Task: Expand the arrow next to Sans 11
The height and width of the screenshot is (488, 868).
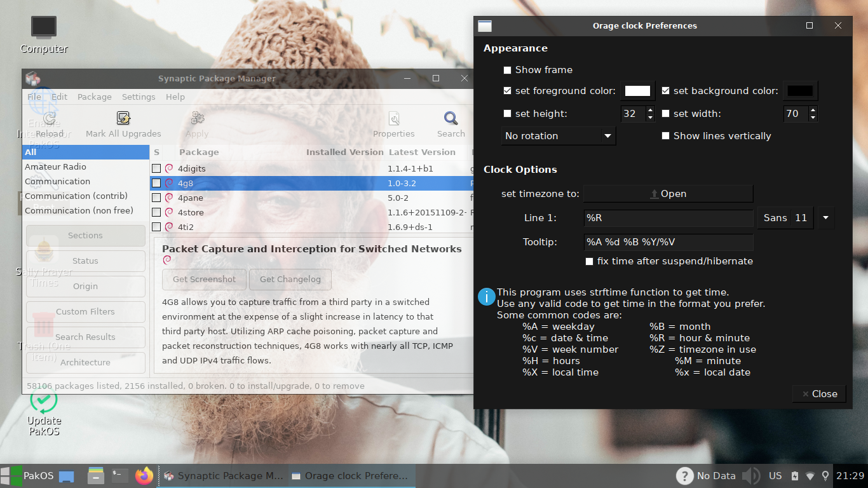Action: [825, 218]
